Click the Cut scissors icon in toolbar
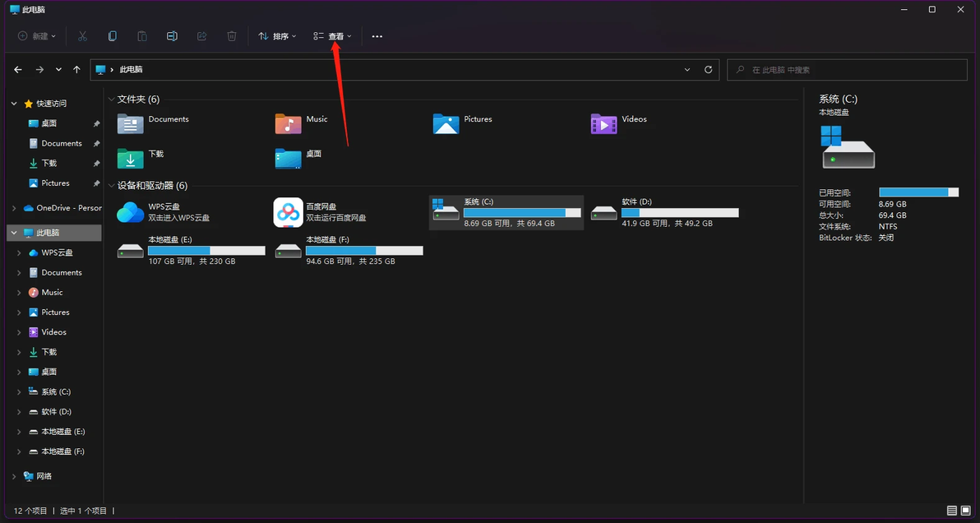980x523 pixels. coord(82,36)
